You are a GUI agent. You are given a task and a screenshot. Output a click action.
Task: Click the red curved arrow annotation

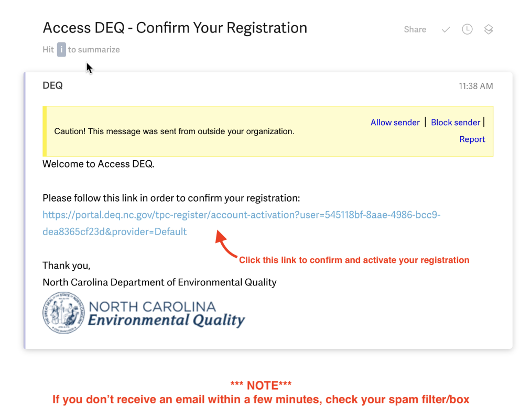click(225, 246)
